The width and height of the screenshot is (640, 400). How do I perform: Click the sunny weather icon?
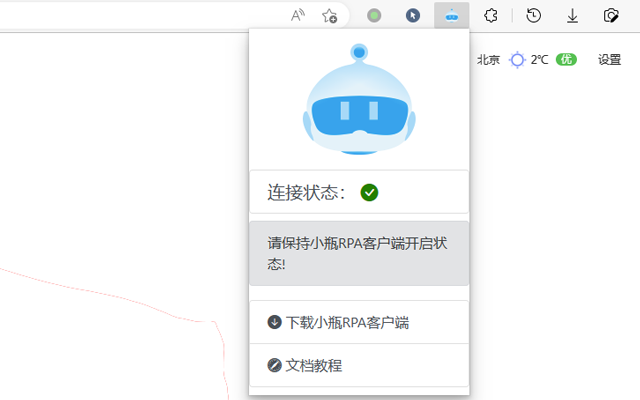[x=517, y=60]
